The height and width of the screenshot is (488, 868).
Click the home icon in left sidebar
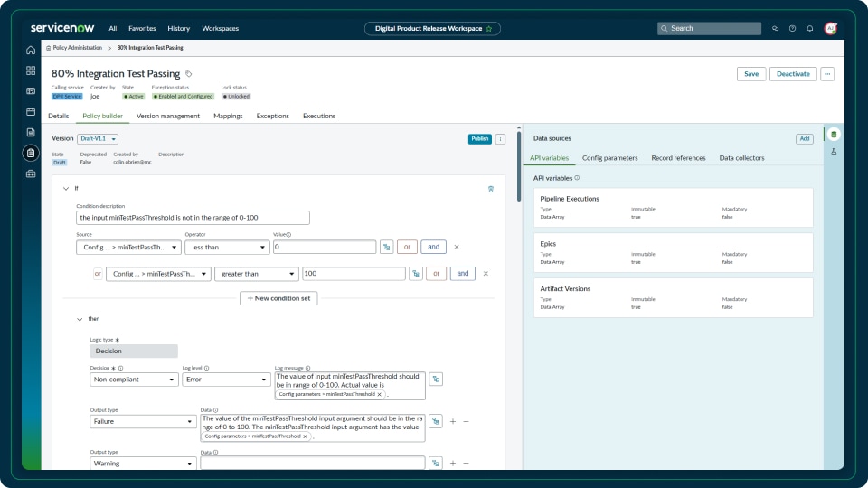(31, 50)
